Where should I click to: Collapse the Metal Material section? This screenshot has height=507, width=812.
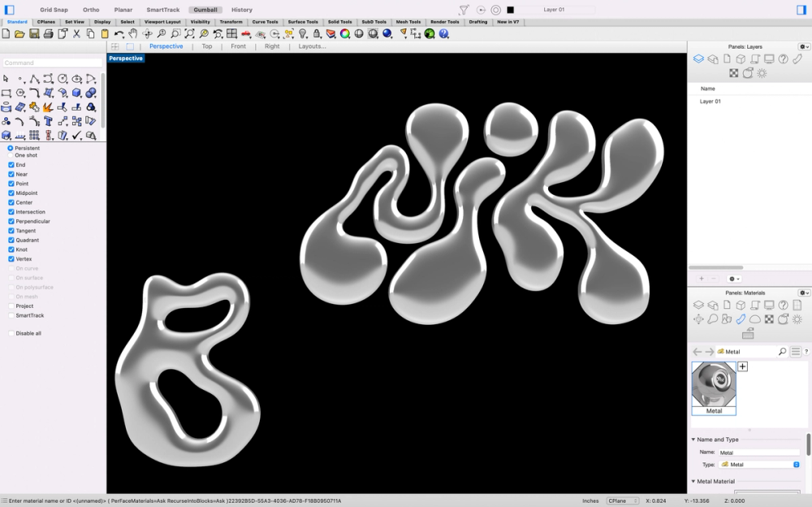point(693,482)
